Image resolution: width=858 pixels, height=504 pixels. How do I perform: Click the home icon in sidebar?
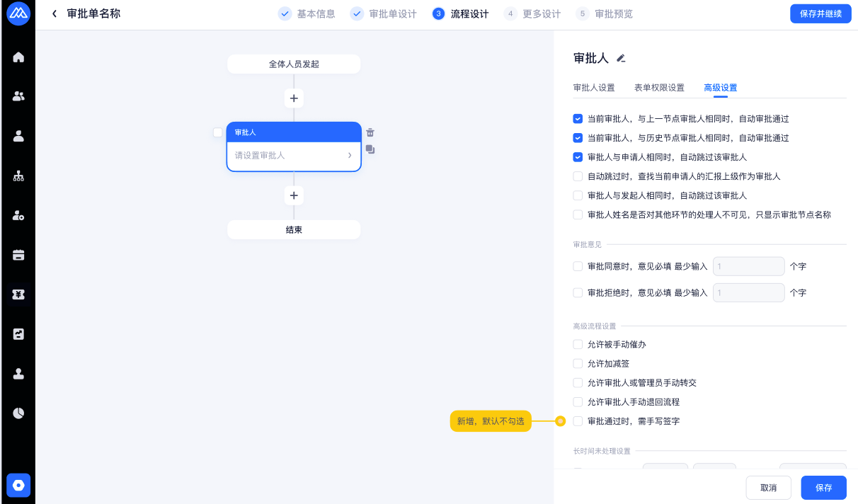click(x=18, y=57)
